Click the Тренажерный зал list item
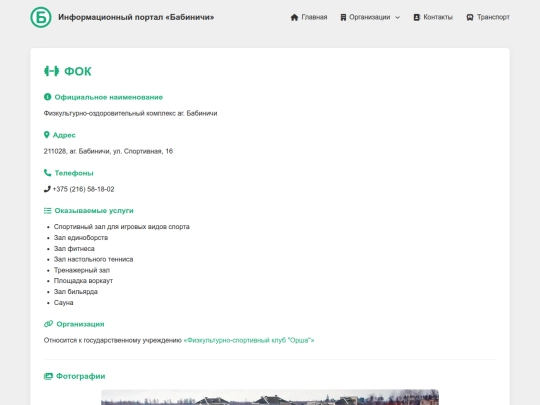The width and height of the screenshot is (540, 405). [x=82, y=270]
